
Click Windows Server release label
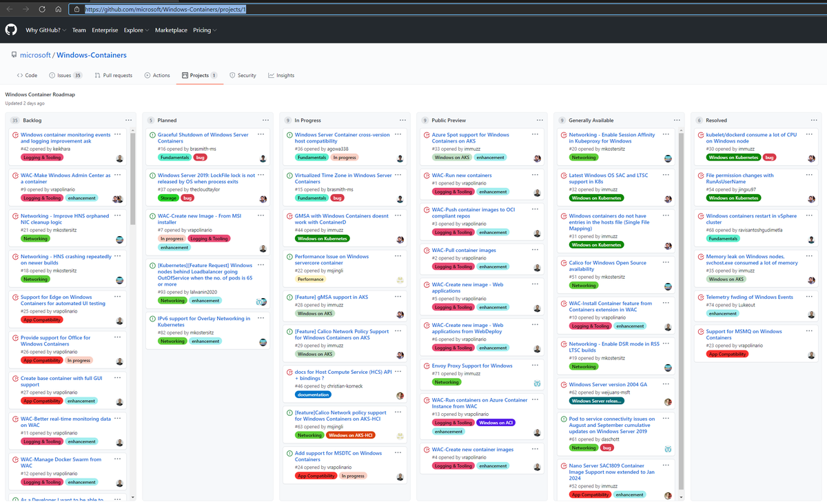pos(597,401)
